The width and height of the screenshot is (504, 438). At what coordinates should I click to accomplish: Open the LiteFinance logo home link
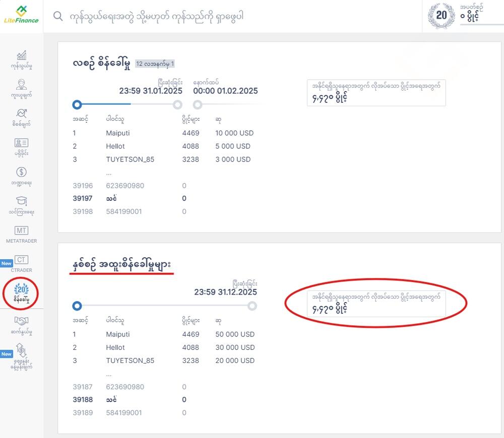coord(21,15)
